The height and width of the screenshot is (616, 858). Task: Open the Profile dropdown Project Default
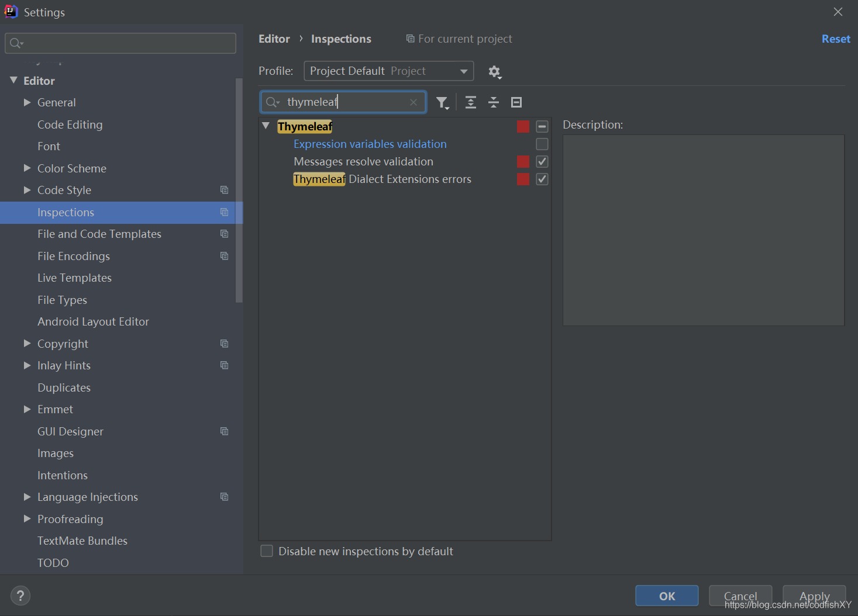click(x=389, y=71)
